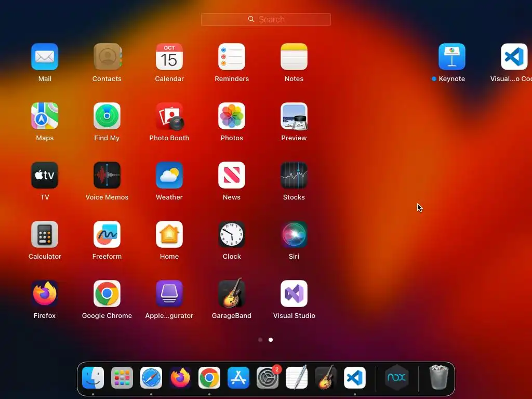Open the Mail app in Launchpad
The width and height of the screenshot is (532, 399).
pyautogui.click(x=45, y=57)
